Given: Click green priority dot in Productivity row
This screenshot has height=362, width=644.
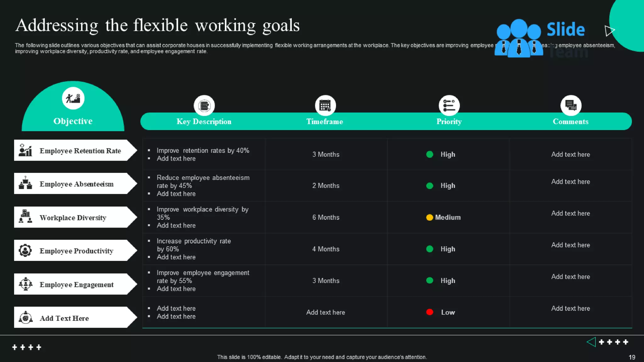Looking at the screenshot, I should 430,249.
